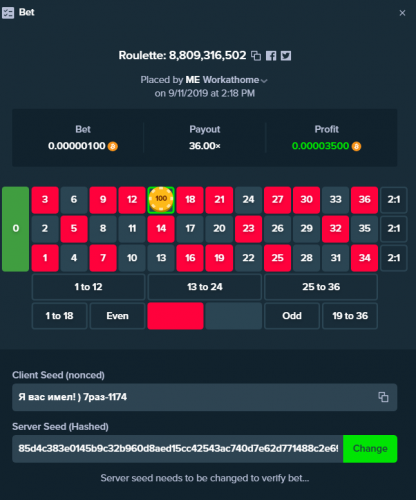Select number 14 on the board
The width and height of the screenshot is (416, 500).
tap(161, 229)
